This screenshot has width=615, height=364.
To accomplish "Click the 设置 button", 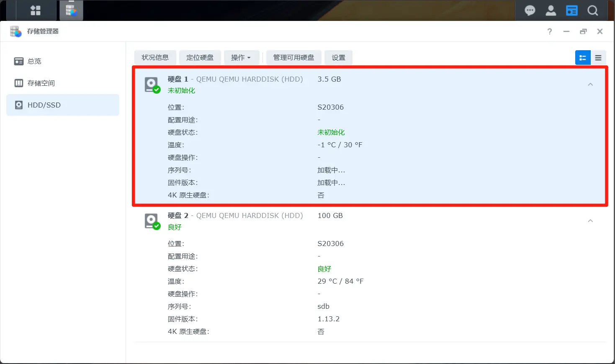I will tap(338, 58).
